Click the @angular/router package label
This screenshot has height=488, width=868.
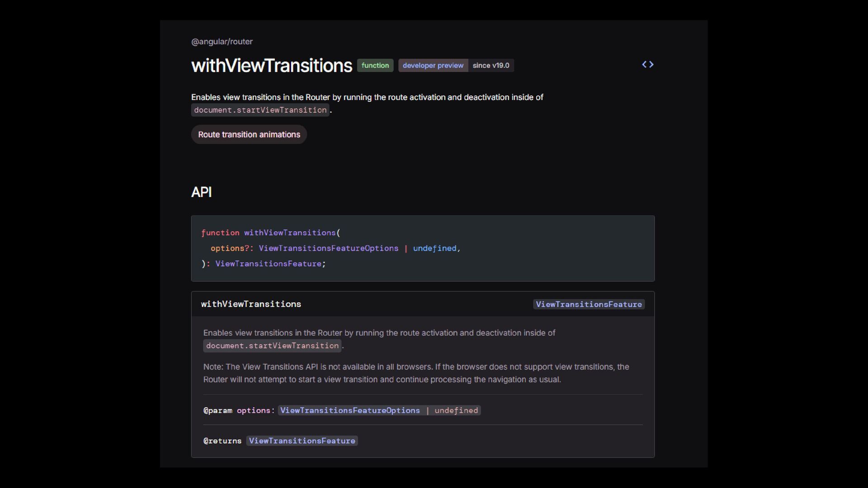click(x=222, y=42)
